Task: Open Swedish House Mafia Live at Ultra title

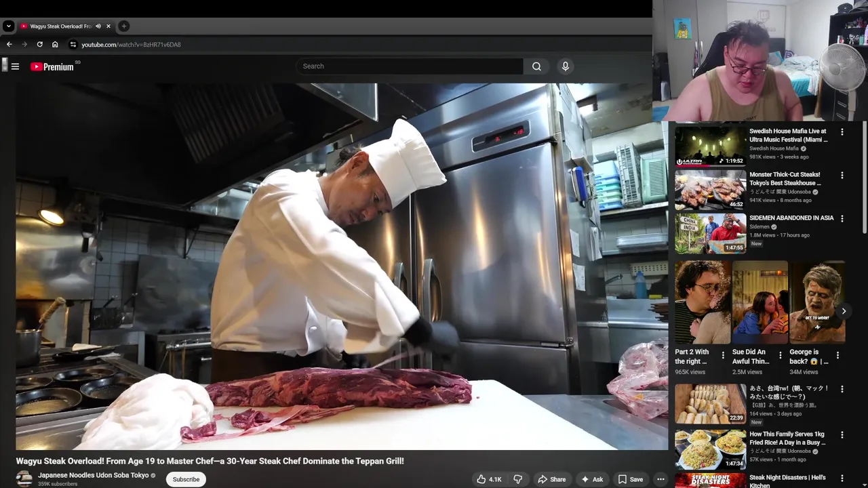Action: 788,136
